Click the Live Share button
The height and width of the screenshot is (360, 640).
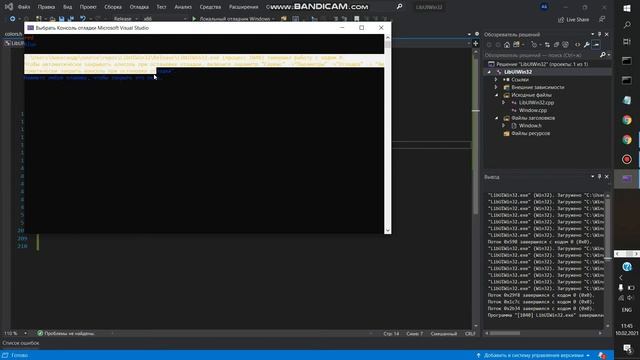point(573,20)
